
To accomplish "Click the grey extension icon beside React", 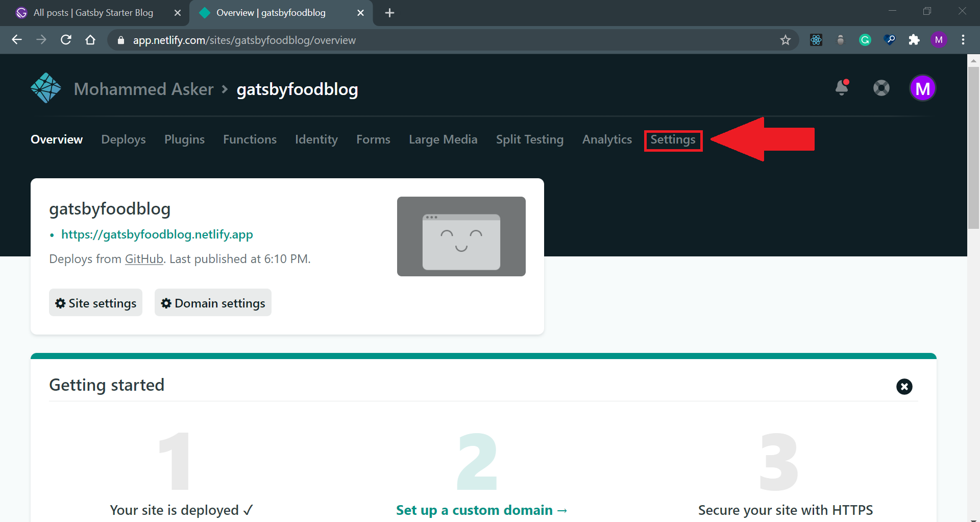I will tap(841, 40).
